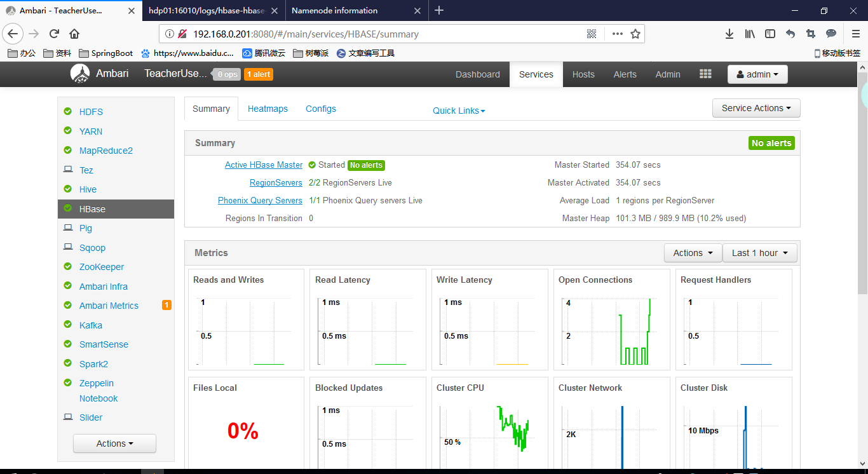Select HDFS service in sidebar
The width and height of the screenshot is (868, 474).
(91, 112)
